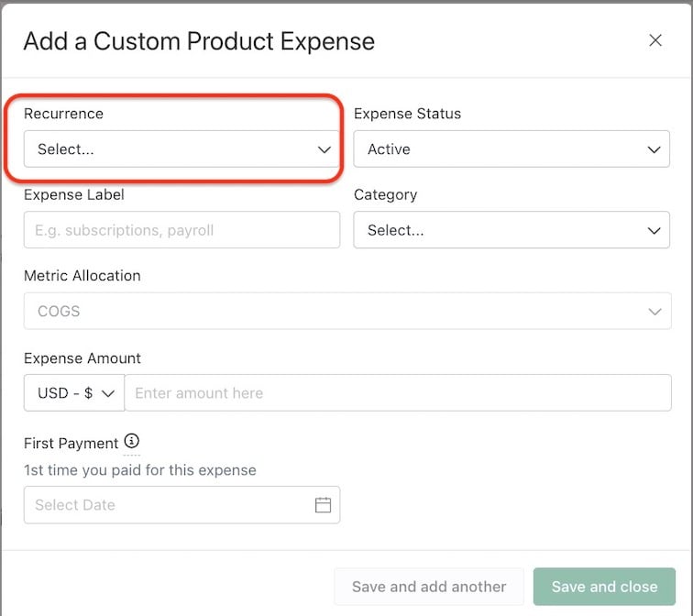The image size is (693, 616).
Task: Open the USD - $ currency selector
Action: (x=74, y=393)
